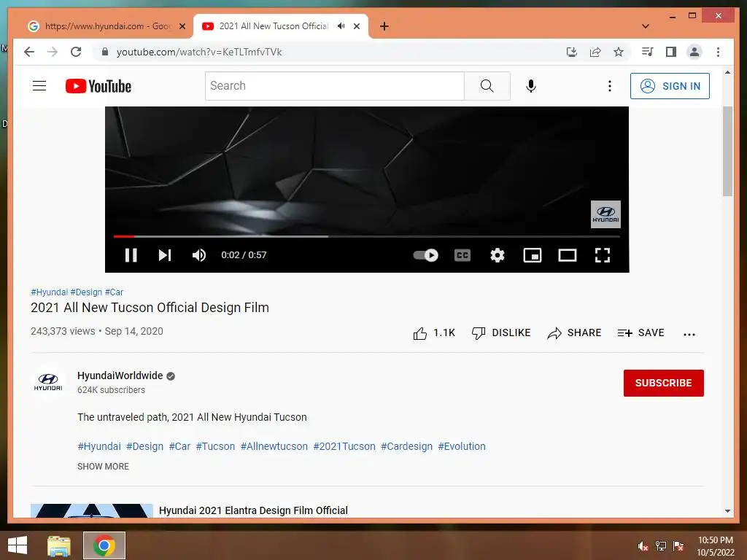Open #Cardesign hashtag link
This screenshot has width=747, height=560.
point(406,446)
